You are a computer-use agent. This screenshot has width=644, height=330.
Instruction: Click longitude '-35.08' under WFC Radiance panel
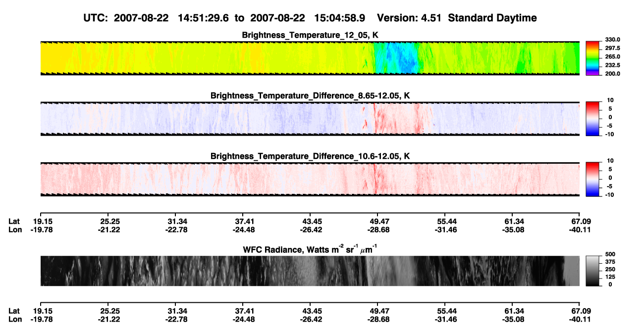click(513, 319)
